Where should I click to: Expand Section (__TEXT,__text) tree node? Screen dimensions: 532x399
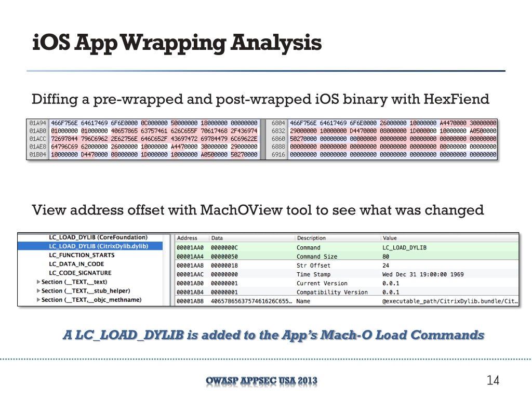(38, 282)
